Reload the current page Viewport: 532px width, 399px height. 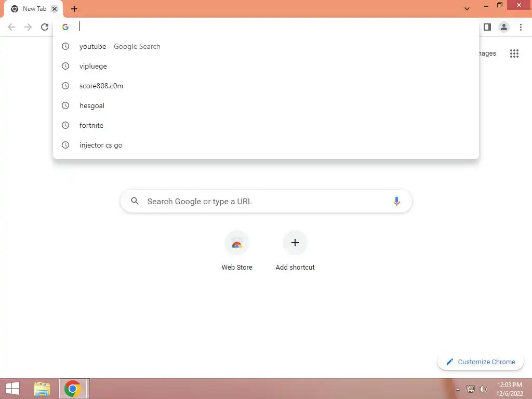pyautogui.click(x=45, y=27)
